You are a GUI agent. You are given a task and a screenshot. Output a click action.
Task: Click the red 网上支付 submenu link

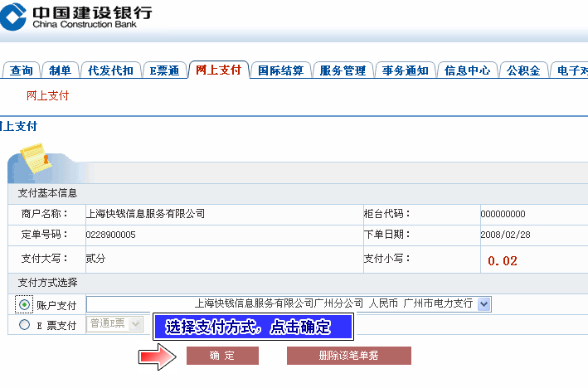47,95
